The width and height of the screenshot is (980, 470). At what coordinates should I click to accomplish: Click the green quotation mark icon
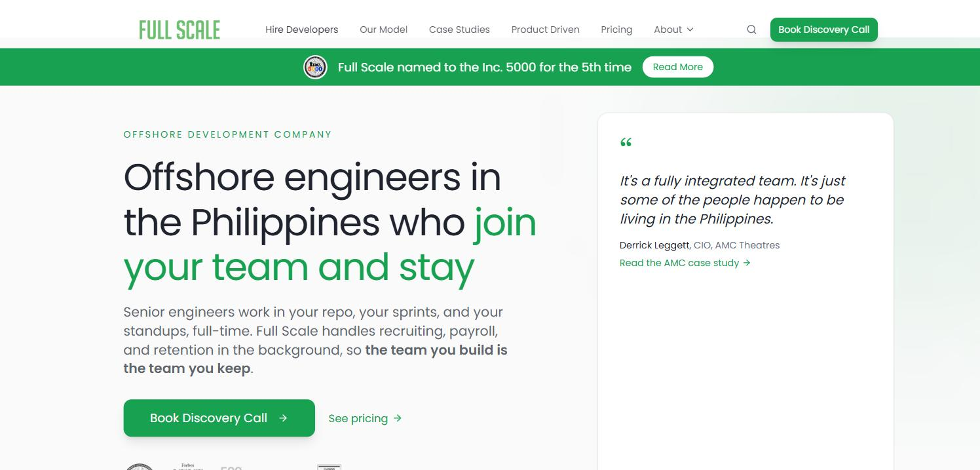pos(626,142)
